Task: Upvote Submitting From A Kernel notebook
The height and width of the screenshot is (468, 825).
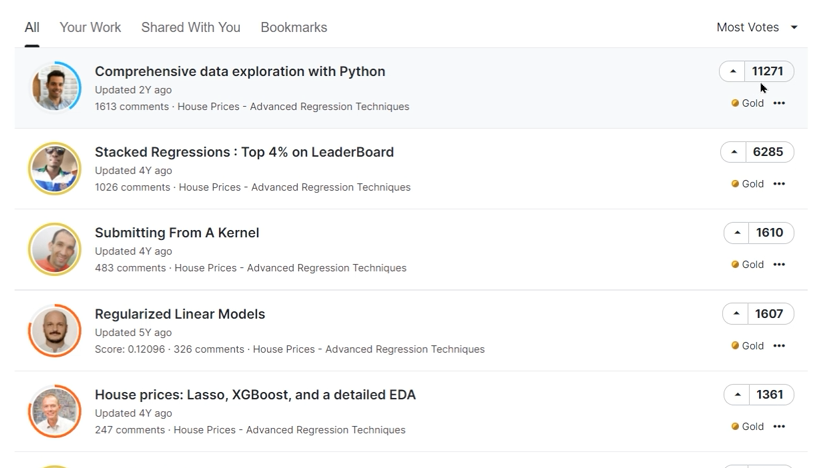Action: [x=737, y=233]
